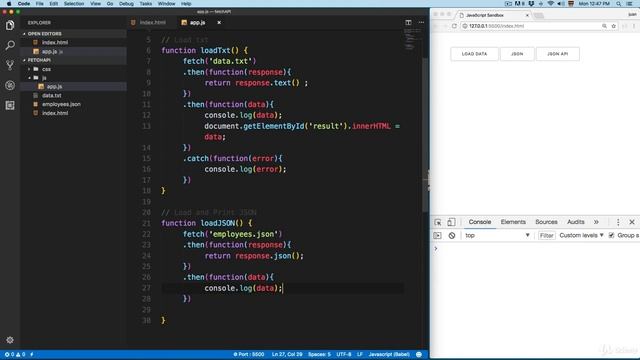This screenshot has height=360, width=640.
Task: Open the Tasks menu
Action: (145, 4)
